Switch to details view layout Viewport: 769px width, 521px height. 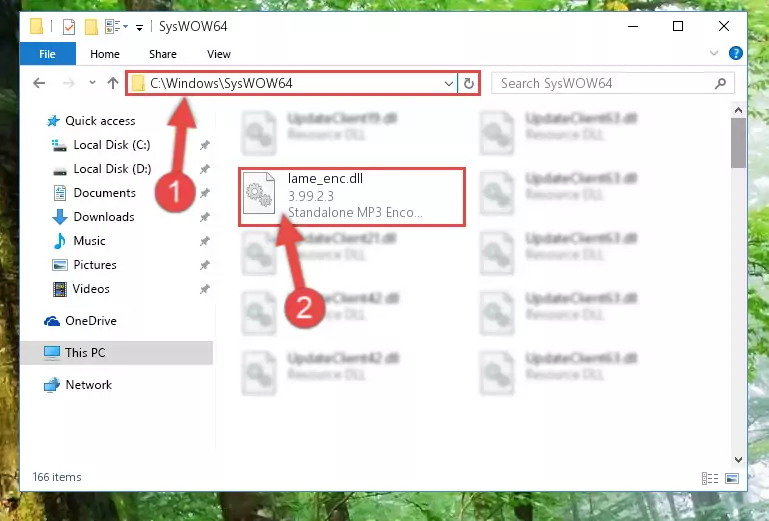710,478
